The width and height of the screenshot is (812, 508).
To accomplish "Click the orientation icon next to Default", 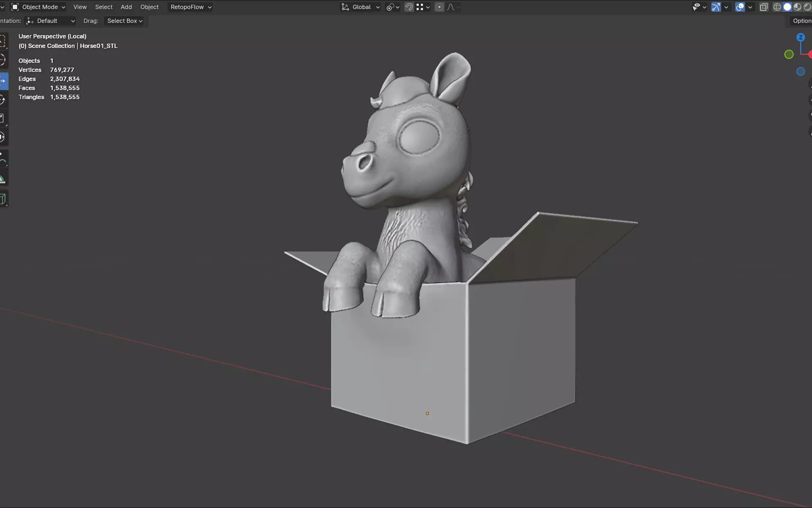I will pos(30,21).
